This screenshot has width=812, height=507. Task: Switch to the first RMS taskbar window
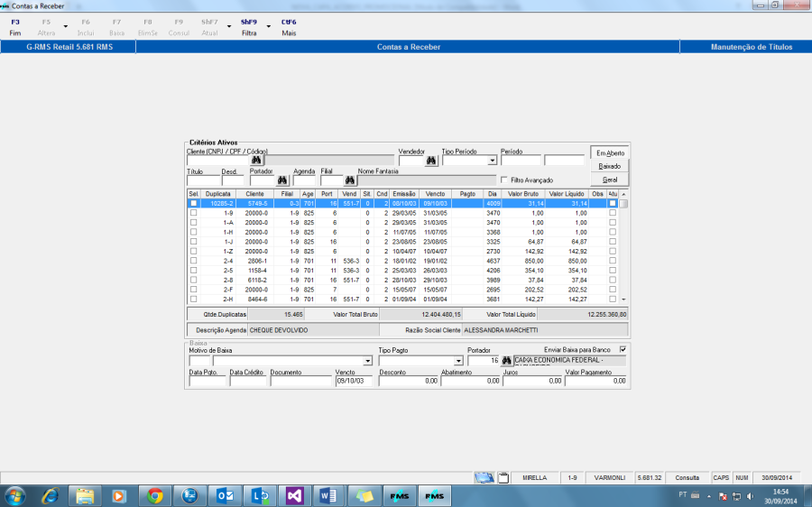(x=400, y=495)
